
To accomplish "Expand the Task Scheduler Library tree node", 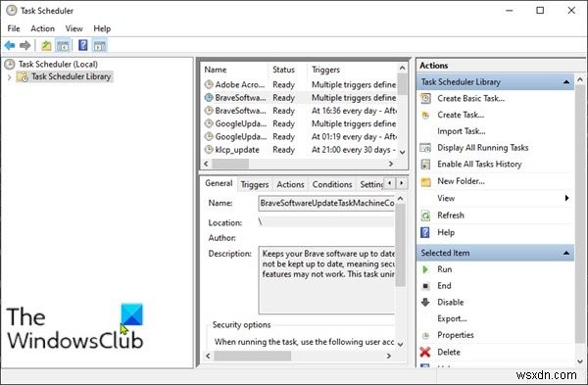I will pyautogui.click(x=10, y=77).
